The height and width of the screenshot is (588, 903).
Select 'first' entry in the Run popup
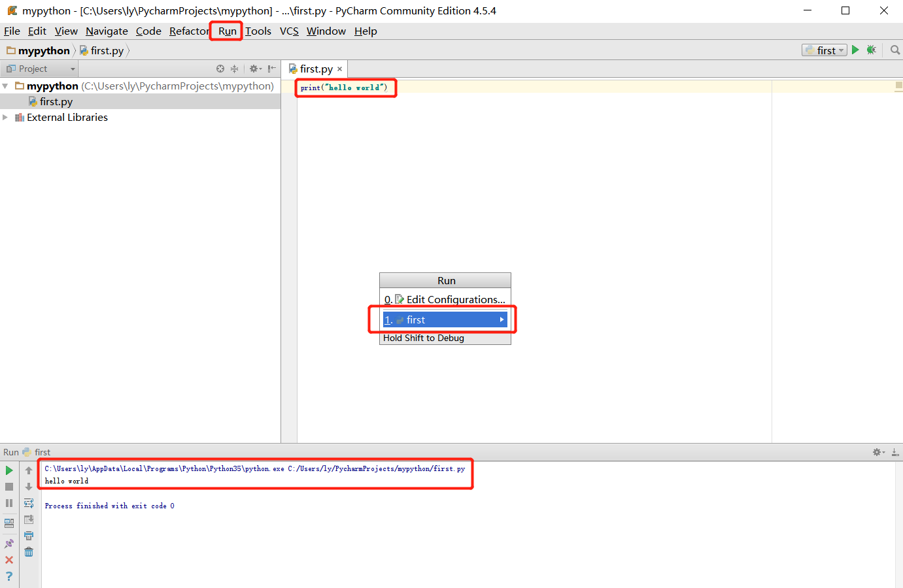coord(445,320)
